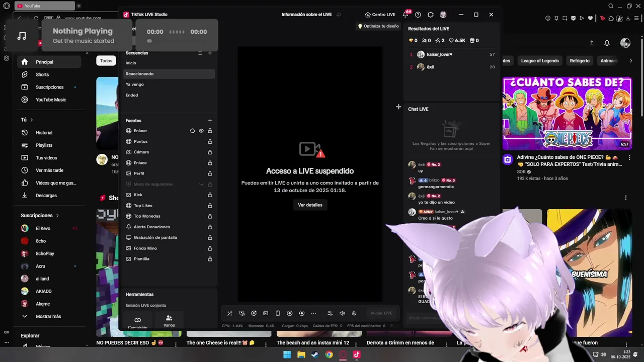This screenshot has height=362, width=644.
Task: Select the Ya vengo scene
Action: coord(170,84)
